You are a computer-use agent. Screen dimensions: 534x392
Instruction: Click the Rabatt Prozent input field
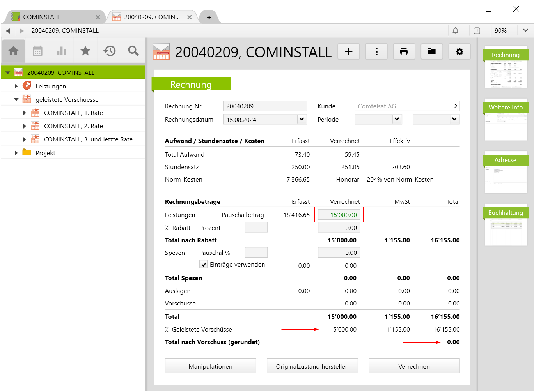[256, 228]
